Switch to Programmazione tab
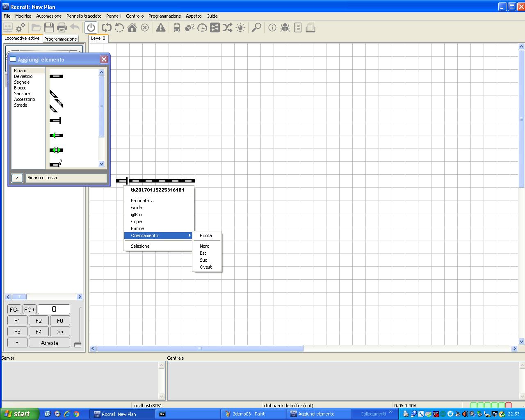Image resolution: width=525 pixels, height=420 pixels. click(61, 39)
